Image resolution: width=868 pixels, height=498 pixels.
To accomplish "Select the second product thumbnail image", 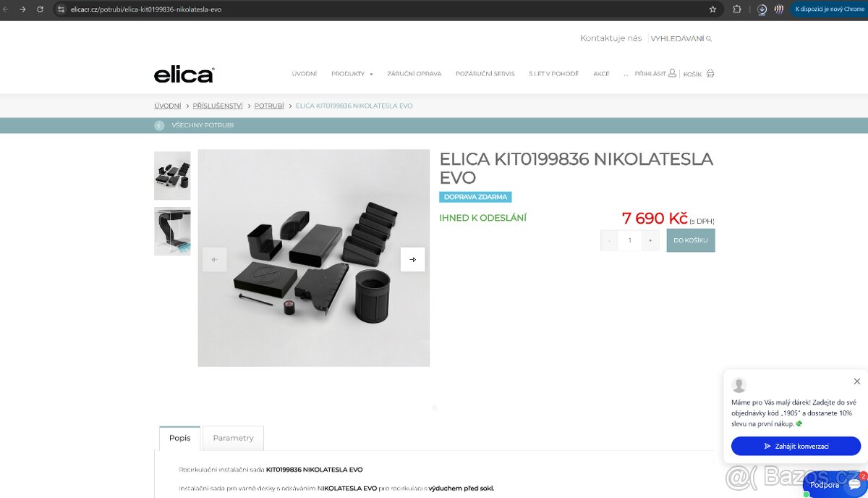I will (172, 231).
